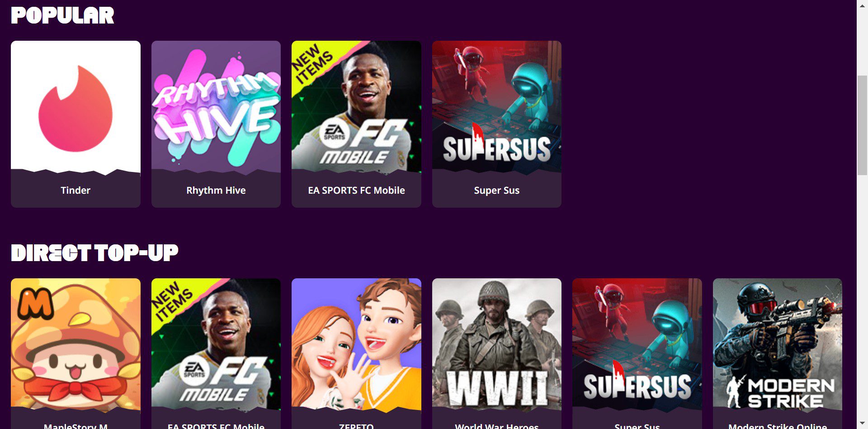The width and height of the screenshot is (868, 429).
Task: Click the scroll down arrow on the page scrollbar
Action: coord(862,424)
